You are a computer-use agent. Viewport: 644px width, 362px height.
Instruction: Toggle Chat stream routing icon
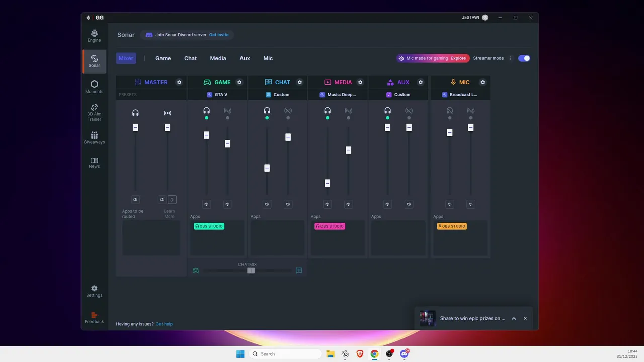pos(288,111)
